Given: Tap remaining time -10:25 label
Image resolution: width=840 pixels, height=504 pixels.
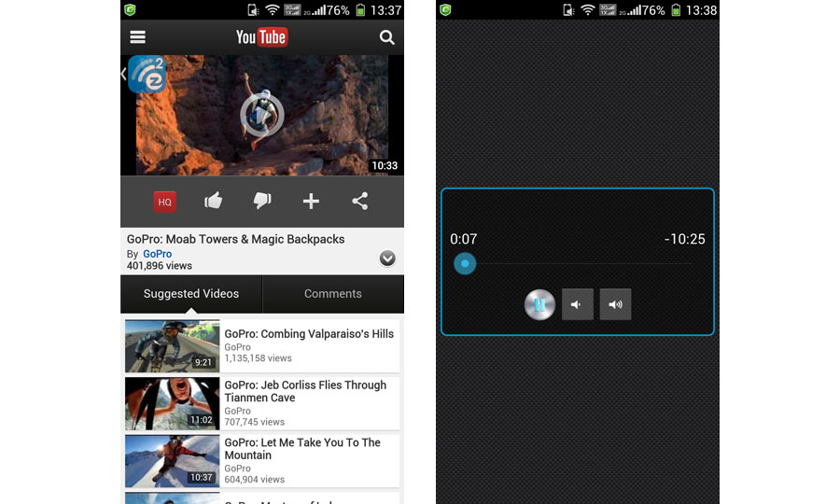Looking at the screenshot, I should [685, 239].
